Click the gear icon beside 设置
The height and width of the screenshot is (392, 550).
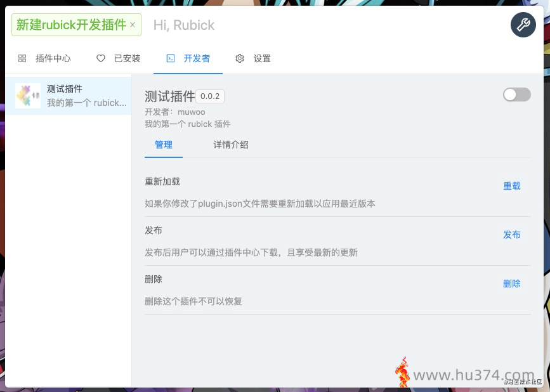(x=240, y=58)
